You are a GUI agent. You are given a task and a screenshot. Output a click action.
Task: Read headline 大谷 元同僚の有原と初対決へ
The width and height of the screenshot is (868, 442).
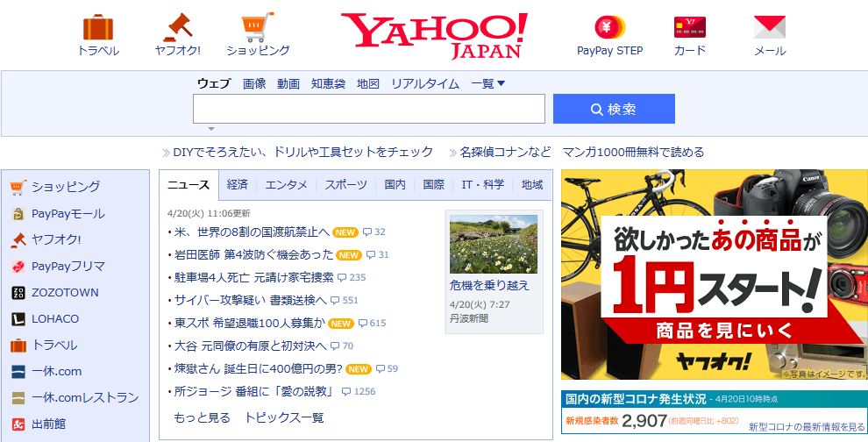click(250, 346)
